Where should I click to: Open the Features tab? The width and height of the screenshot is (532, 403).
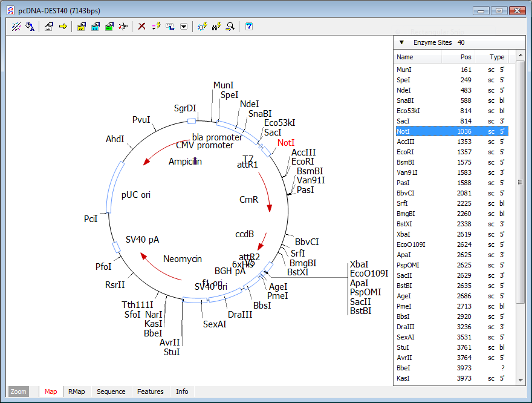151,392
